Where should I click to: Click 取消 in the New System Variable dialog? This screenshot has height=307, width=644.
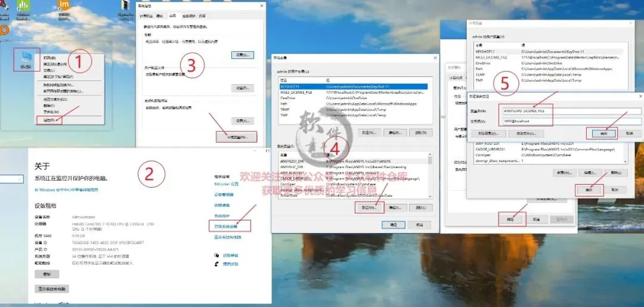coord(629,134)
